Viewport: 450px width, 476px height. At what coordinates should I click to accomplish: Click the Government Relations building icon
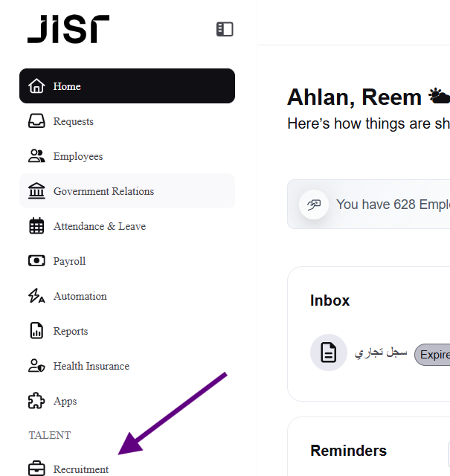coord(36,191)
